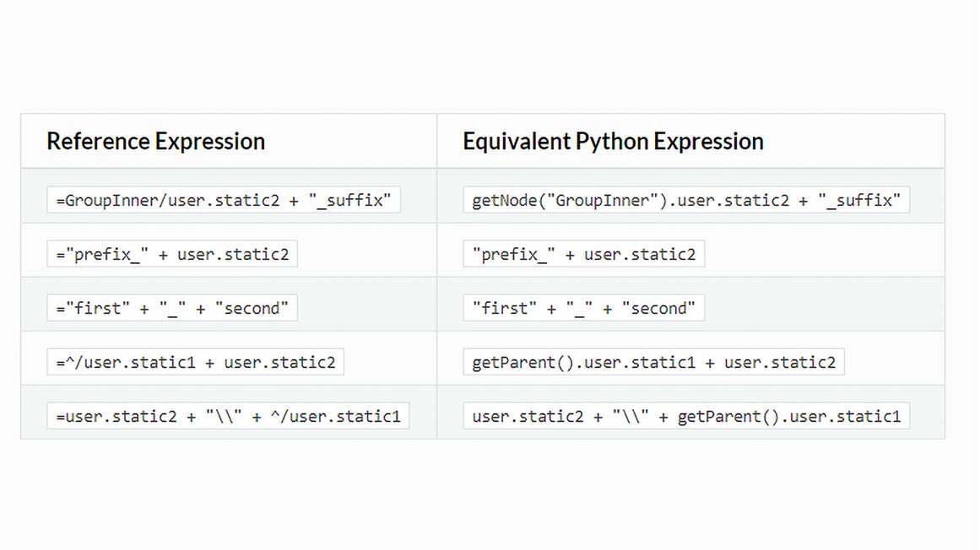The width and height of the screenshot is (980, 550).
Task: Click the =user.static2 + "\\" + ^/user.static1 code
Action: (228, 416)
